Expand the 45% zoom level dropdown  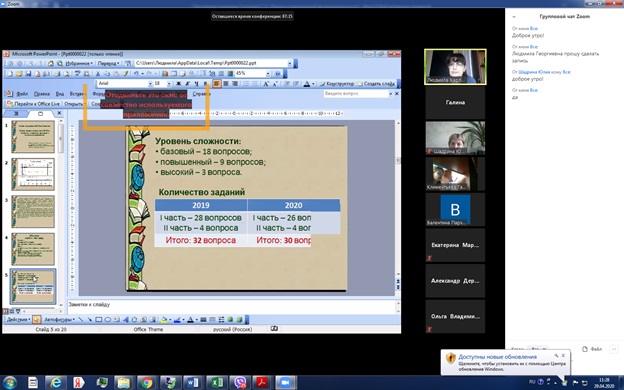tap(268, 74)
